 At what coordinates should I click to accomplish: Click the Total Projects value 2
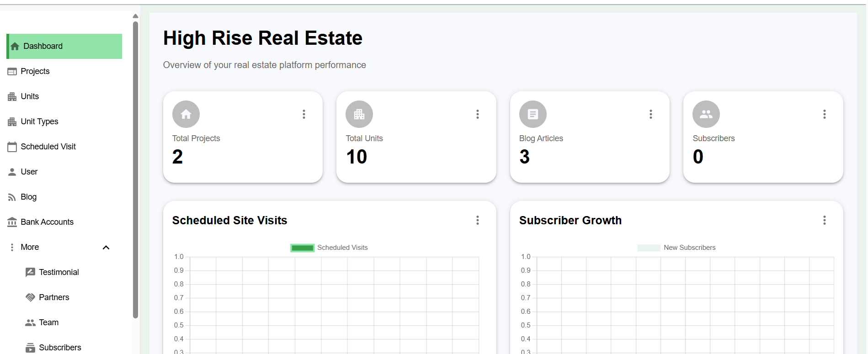tap(177, 157)
